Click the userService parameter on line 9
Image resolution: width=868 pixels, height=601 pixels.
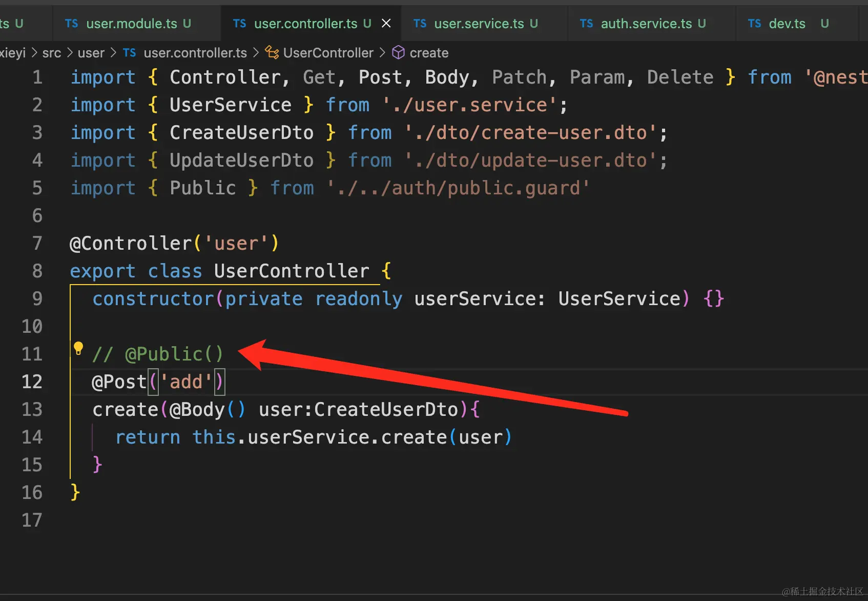(475, 299)
